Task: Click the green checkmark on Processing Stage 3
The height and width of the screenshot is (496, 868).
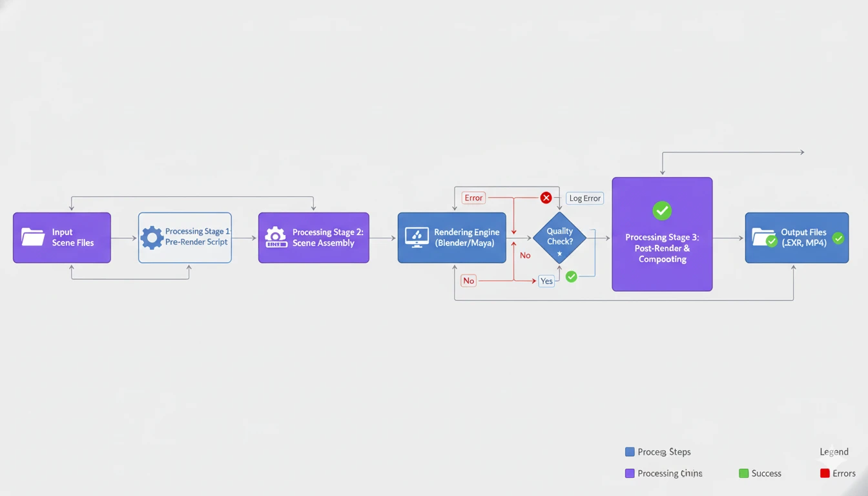Action: click(x=661, y=211)
